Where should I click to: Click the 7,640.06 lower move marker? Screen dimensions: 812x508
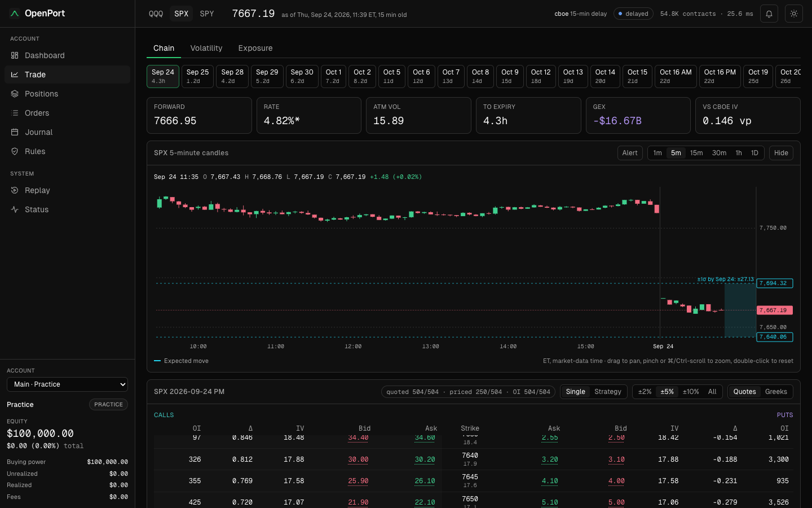[x=775, y=337]
